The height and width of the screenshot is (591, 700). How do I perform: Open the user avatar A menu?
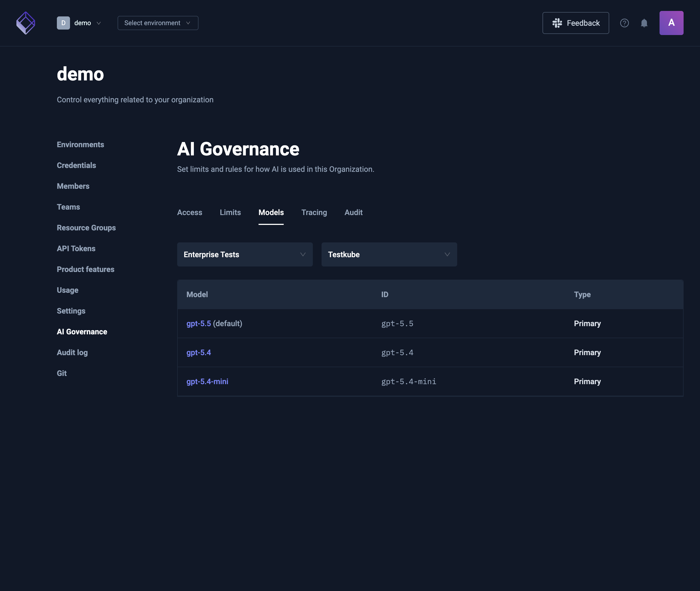tap(671, 23)
